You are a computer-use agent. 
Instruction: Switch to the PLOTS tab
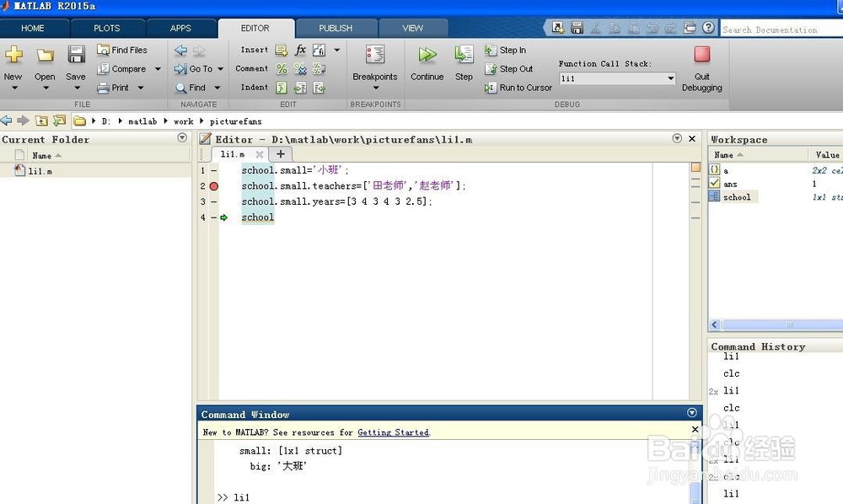(x=107, y=28)
